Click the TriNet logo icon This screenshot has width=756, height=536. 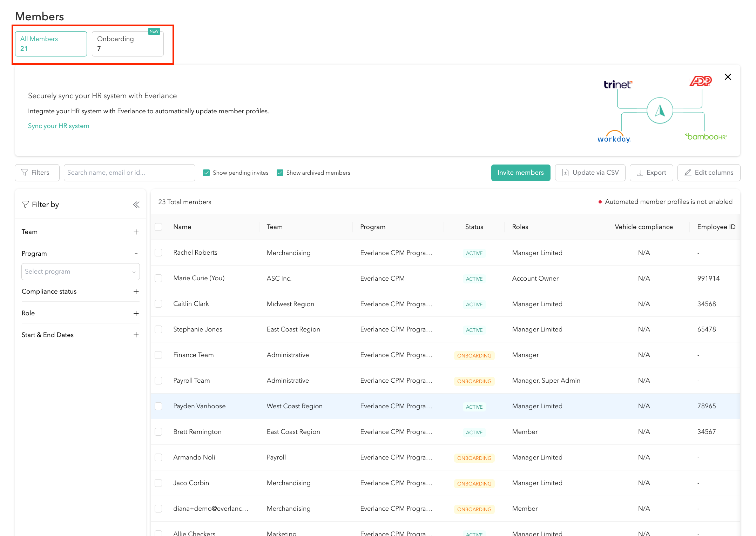(x=617, y=85)
